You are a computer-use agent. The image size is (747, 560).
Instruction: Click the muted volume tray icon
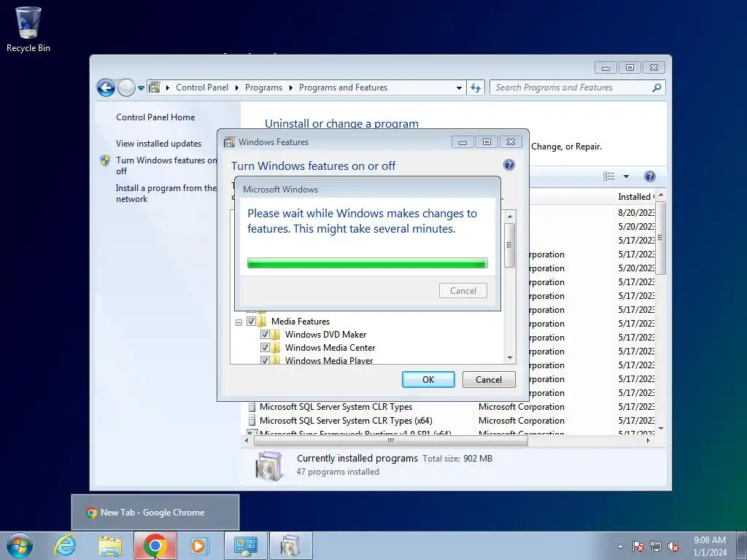pyautogui.click(x=673, y=546)
